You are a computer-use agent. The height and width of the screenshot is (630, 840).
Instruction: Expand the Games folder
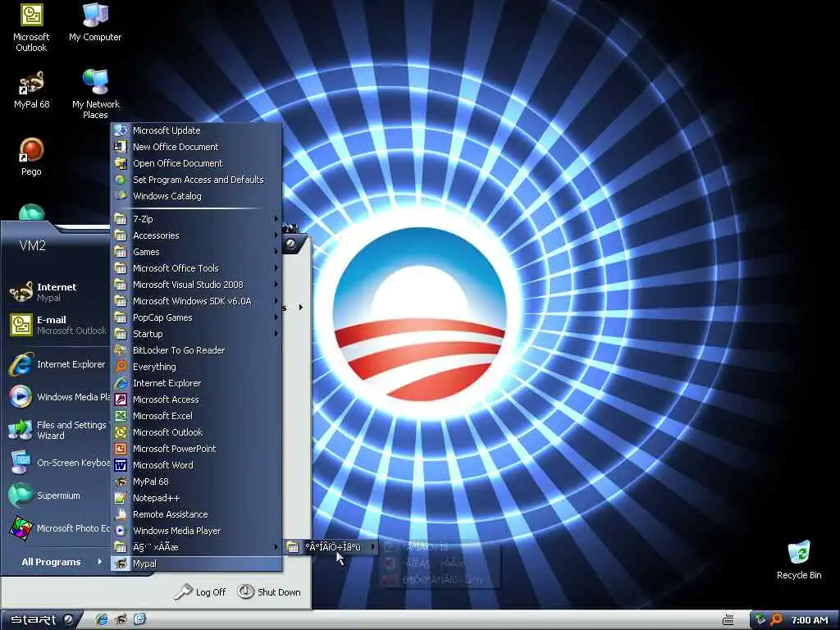(196, 252)
